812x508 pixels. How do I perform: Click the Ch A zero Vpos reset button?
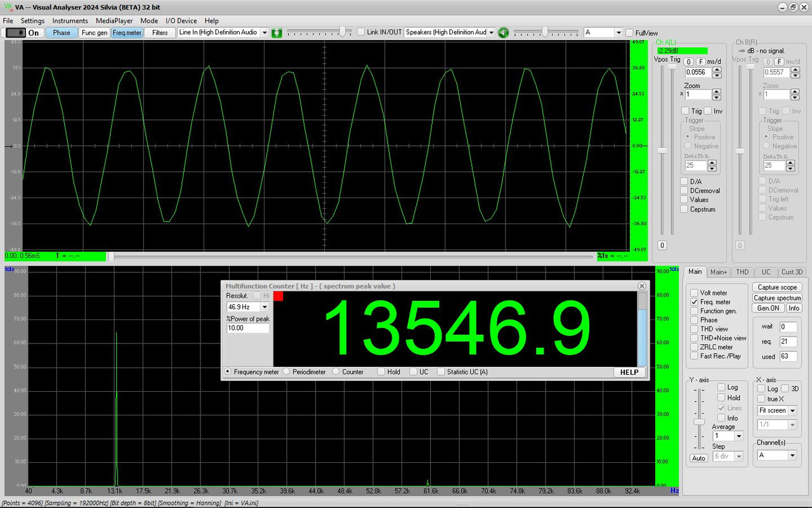coord(662,245)
